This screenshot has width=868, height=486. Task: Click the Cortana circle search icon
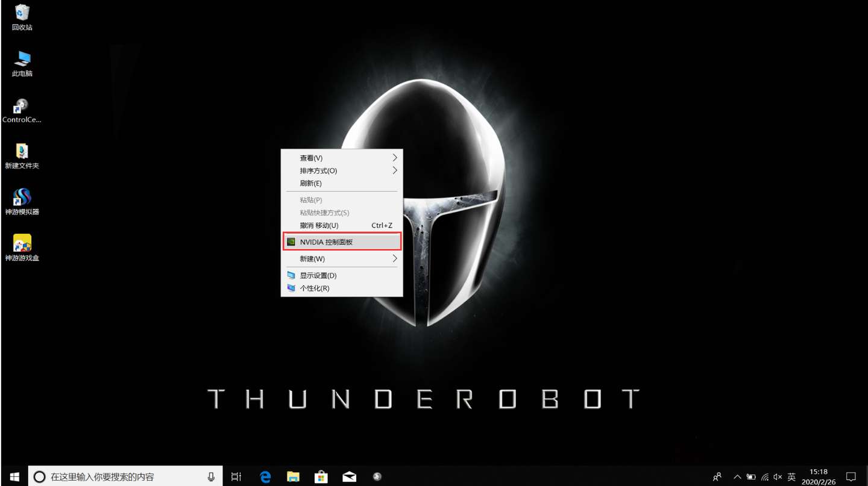(39, 476)
